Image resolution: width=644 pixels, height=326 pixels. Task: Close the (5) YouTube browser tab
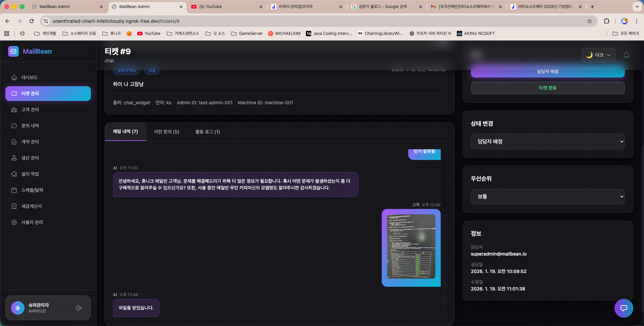coord(261,7)
